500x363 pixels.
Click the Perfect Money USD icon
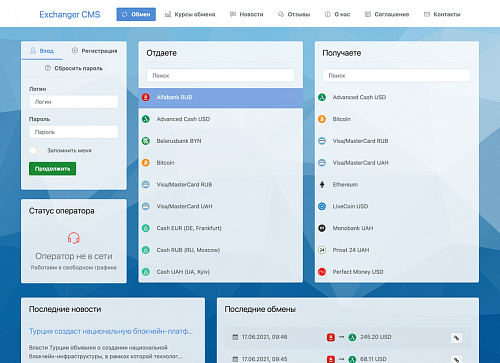tap(322, 272)
